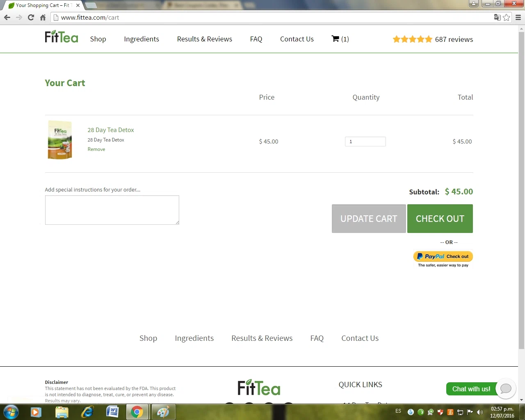Open Results & Reviews in top navigation
This screenshot has width=525, height=420.
[x=205, y=39]
